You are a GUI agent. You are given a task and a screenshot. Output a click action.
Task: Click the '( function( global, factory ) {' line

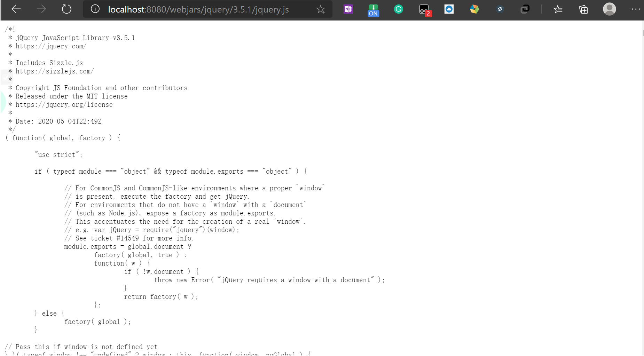[63, 138]
